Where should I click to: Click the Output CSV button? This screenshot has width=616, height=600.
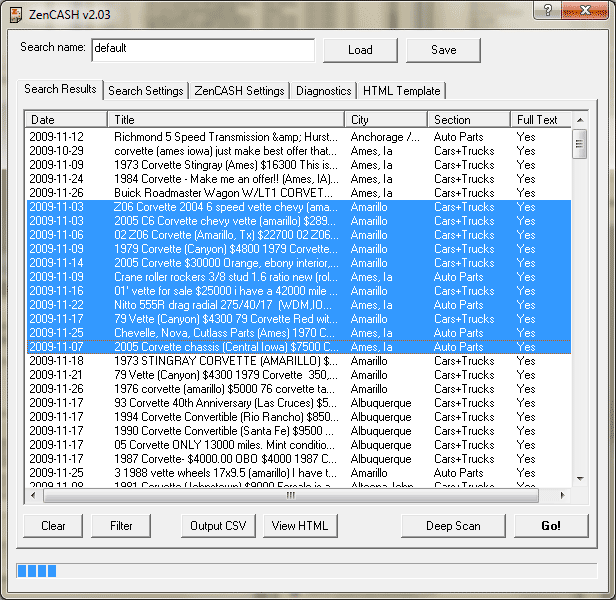coord(219,526)
